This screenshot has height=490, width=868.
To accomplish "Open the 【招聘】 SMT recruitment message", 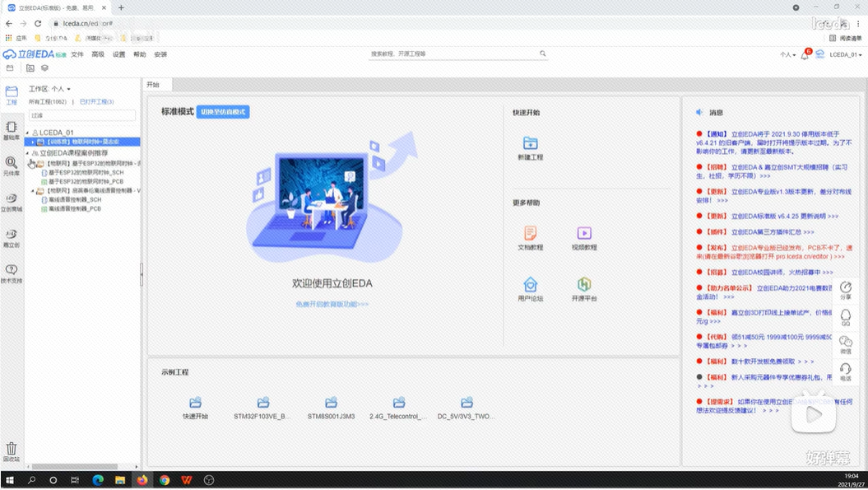I will pos(772,171).
